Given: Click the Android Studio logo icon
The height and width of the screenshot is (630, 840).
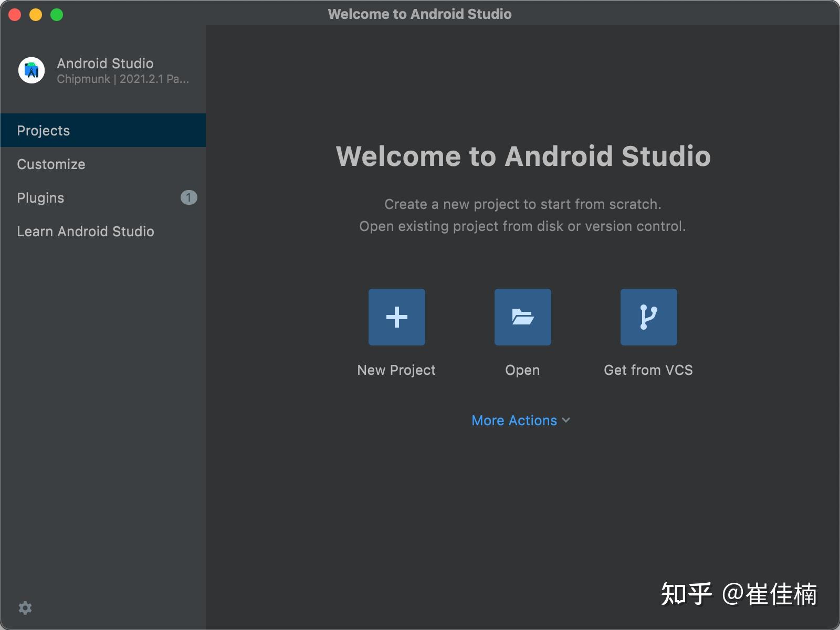Looking at the screenshot, I should click(31, 70).
